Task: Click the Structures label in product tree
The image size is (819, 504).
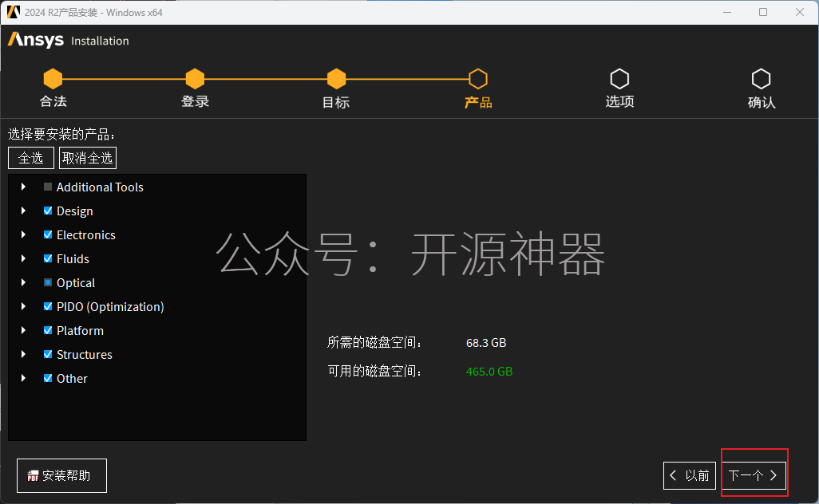Action: point(85,355)
